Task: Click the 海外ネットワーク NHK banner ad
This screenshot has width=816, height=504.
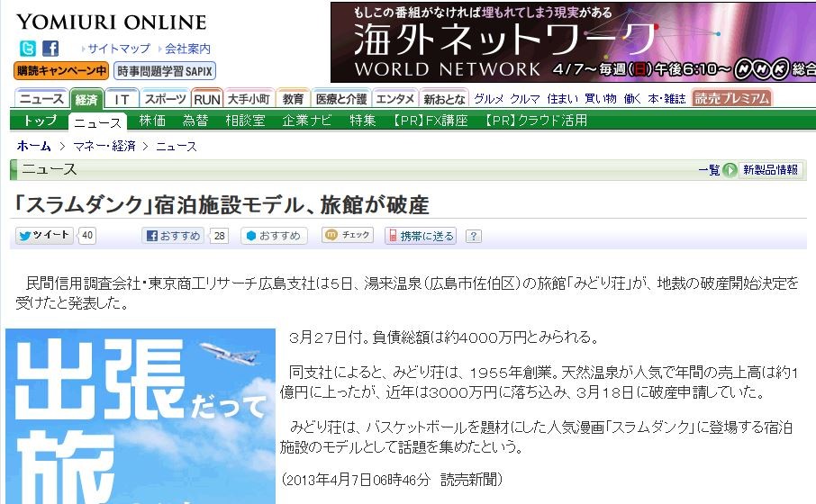Action: [573, 42]
